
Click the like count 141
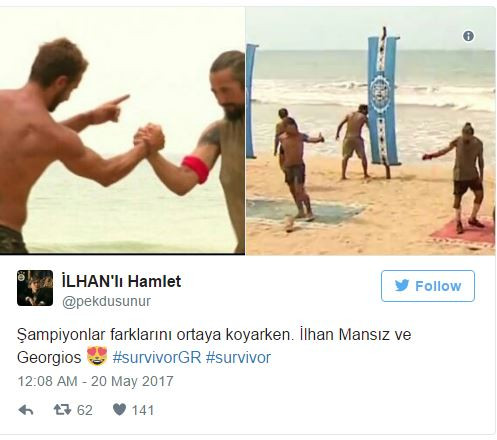143,410
